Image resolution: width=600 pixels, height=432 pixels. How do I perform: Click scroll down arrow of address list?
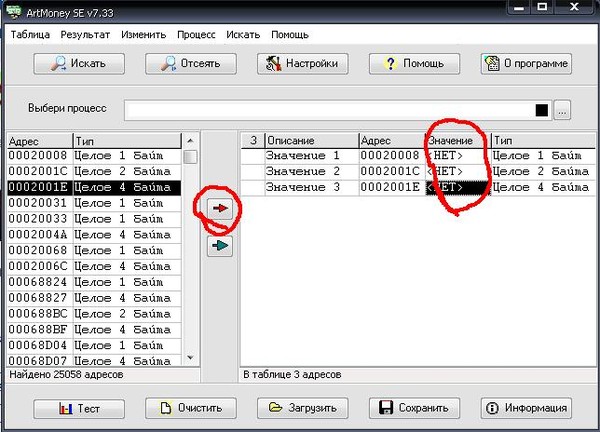pos(190,358)
